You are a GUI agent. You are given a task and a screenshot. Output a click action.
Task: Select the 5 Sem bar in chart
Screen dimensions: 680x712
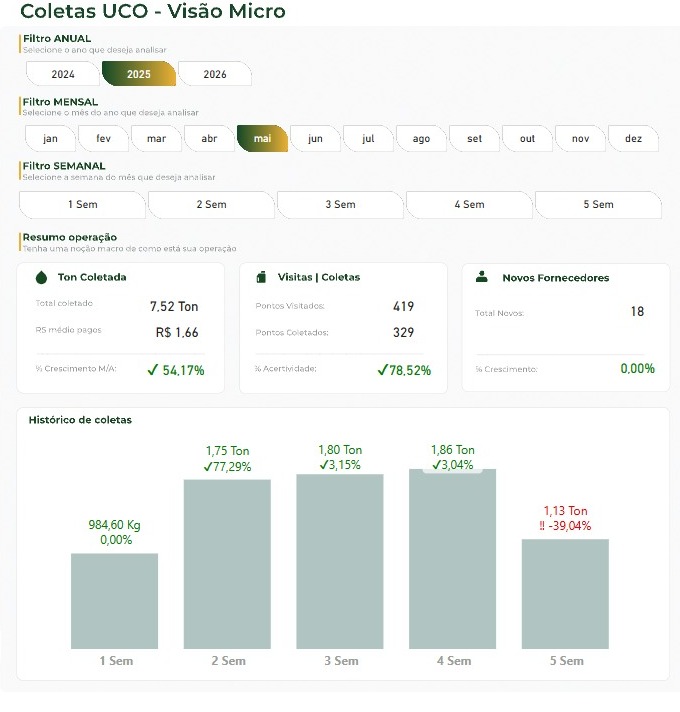click(x=566, y=594)
